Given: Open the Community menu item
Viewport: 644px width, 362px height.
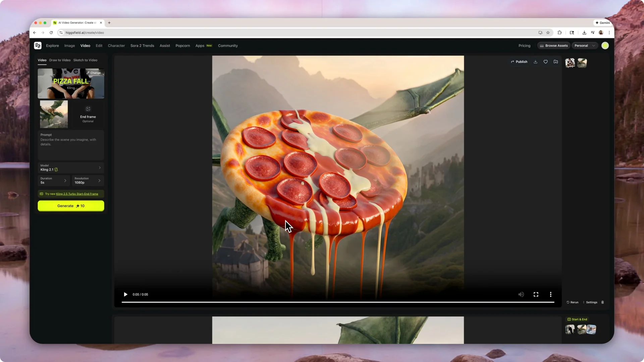Looking at the screenshot, I should tap(228, 46).
